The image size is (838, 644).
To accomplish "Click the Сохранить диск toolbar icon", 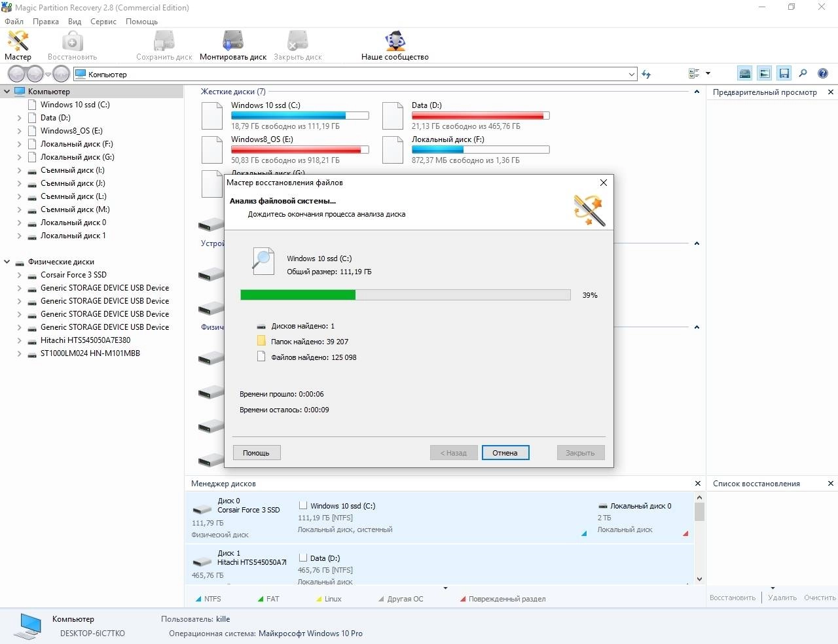I will tap(164, 45).
